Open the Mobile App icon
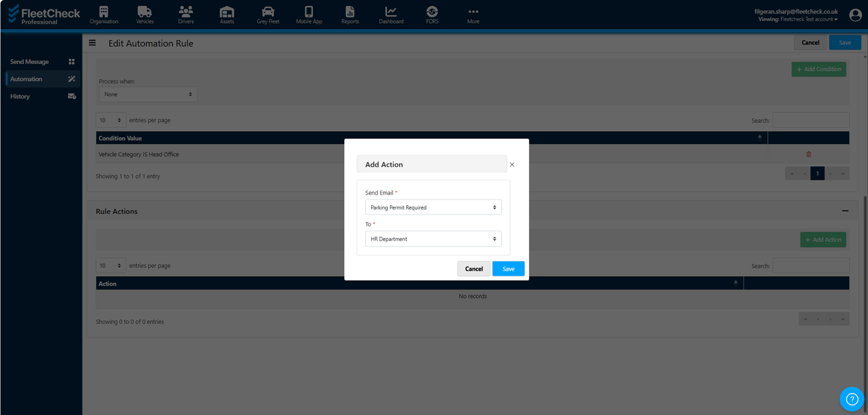Viewport: 868px width, 415px height. pyautogui.click(x=309, y=12)
